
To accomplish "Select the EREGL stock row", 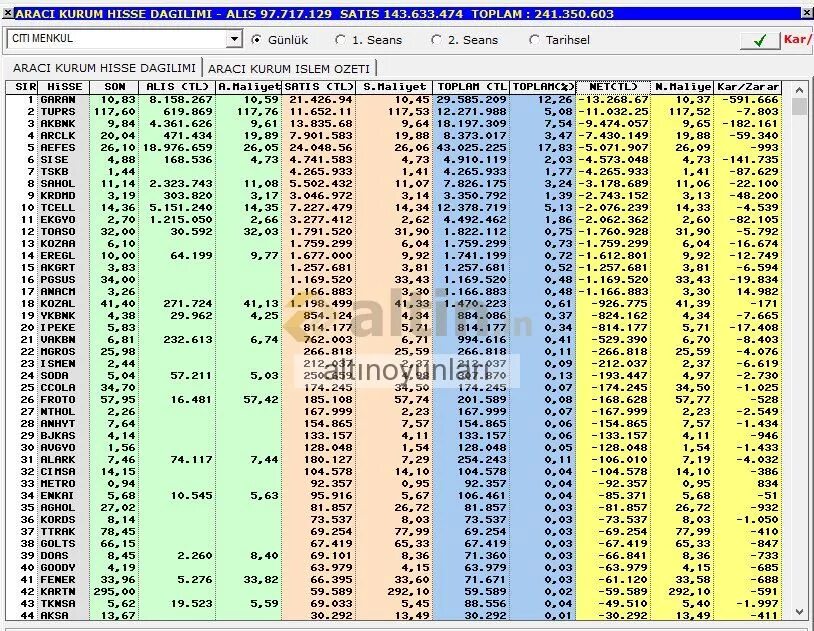I will (x=394, y=256).
